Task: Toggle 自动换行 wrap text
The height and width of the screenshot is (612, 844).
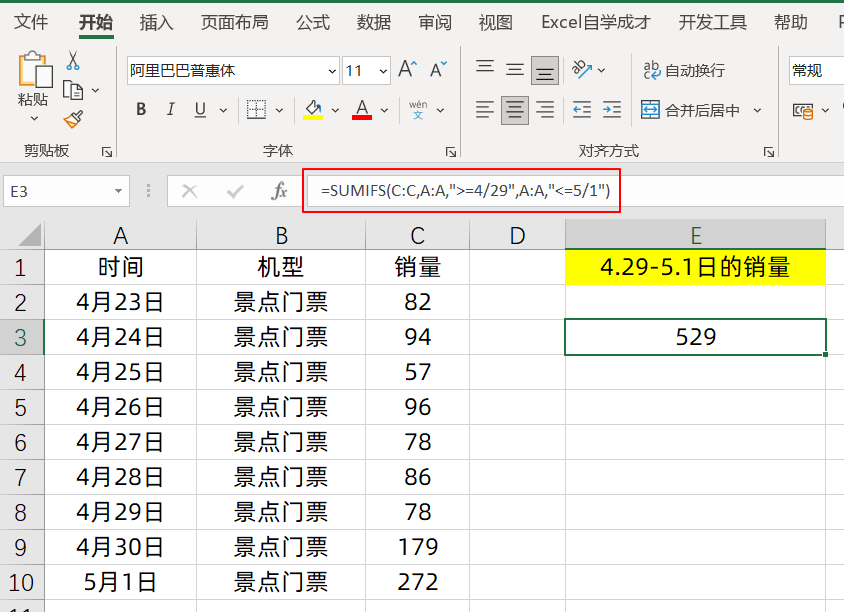Action: (684, 70)
